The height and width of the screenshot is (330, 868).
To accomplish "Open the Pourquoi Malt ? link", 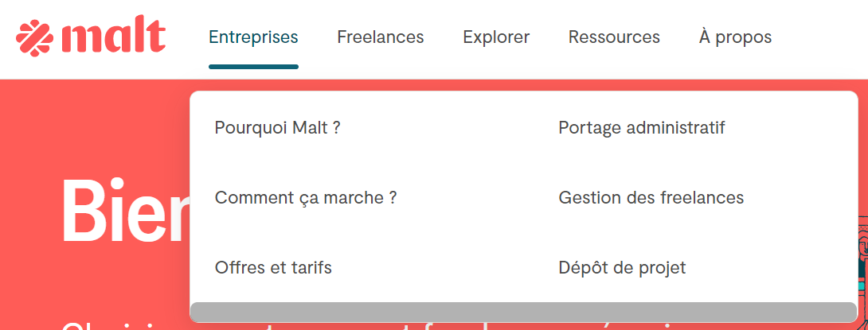I will coord(277,127).
